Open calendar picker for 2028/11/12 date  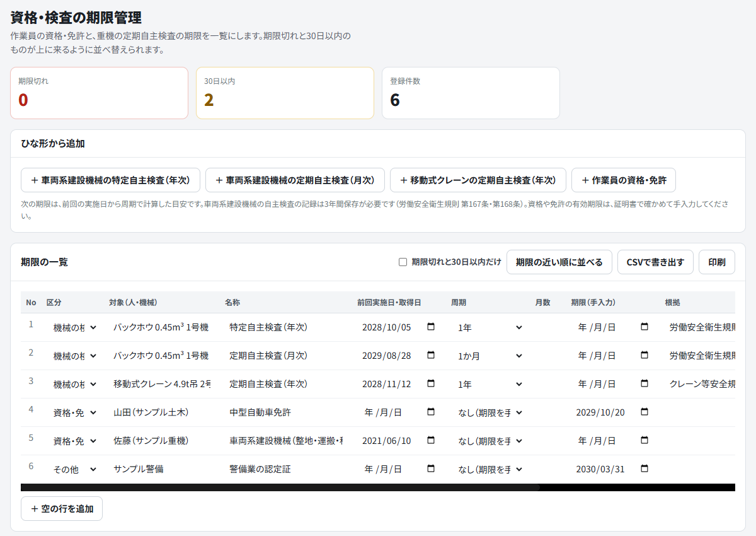point(431,384)
